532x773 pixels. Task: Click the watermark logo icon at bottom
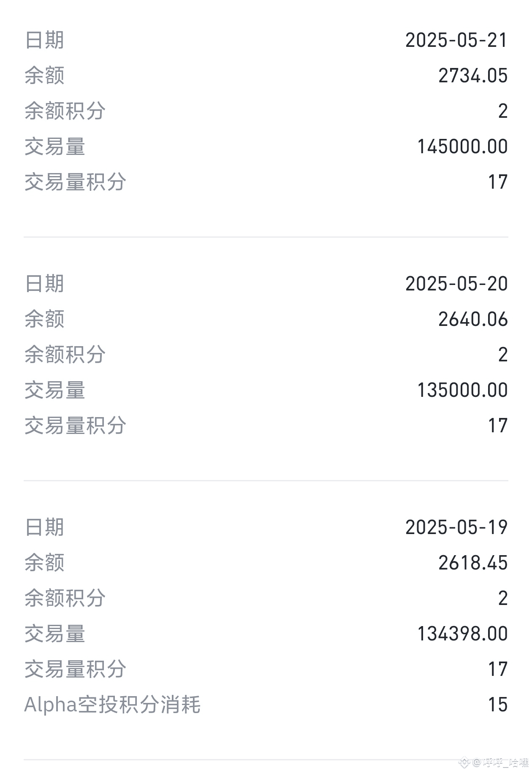464,762
